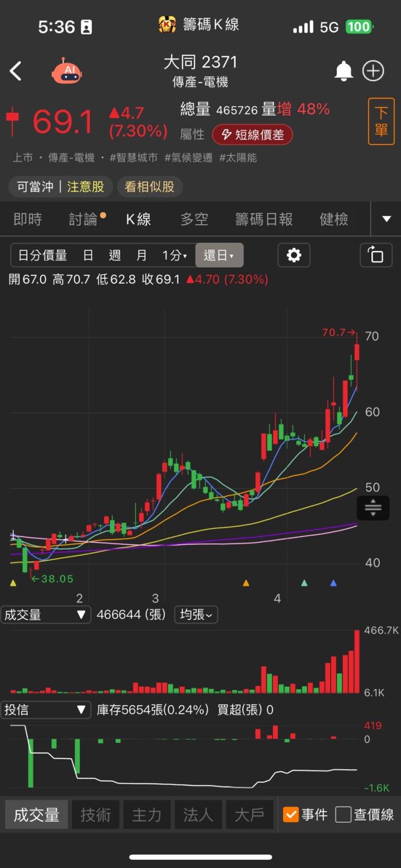Select the bottom 大戶 tab

(250, 814)
